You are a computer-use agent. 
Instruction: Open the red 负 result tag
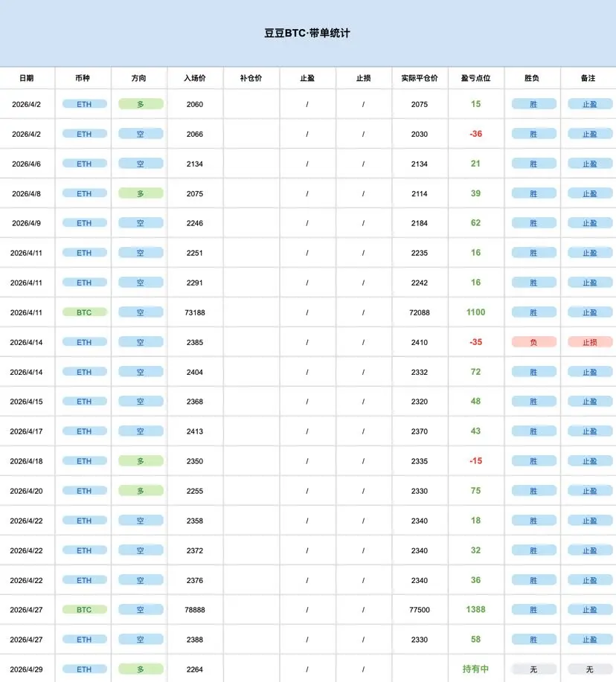click(x=533, y=342)
